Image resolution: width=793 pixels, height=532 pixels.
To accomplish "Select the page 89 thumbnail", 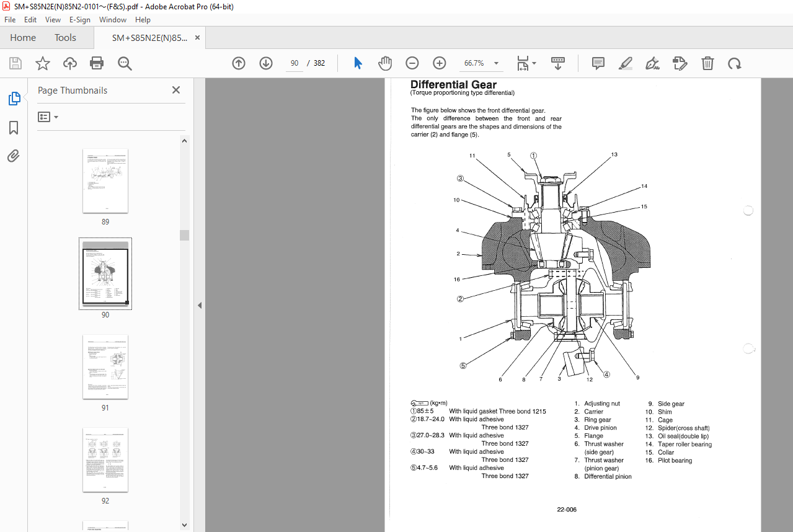I will 105,180.
